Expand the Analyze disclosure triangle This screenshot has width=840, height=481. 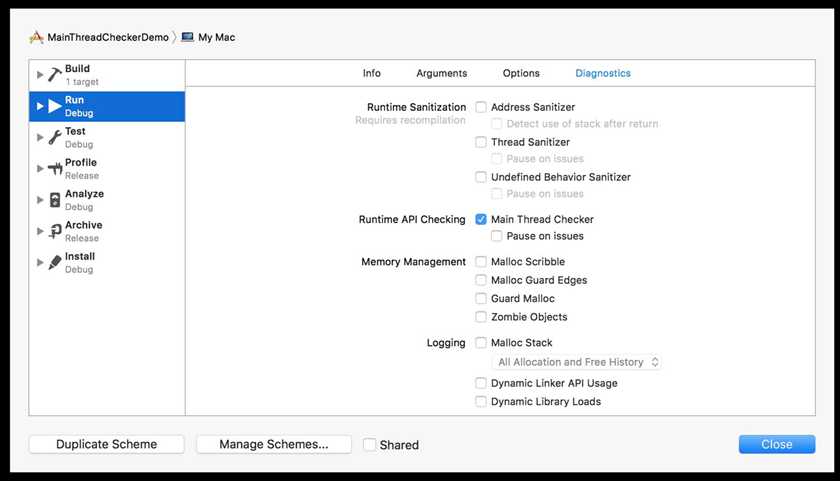[x=40, y=200]
